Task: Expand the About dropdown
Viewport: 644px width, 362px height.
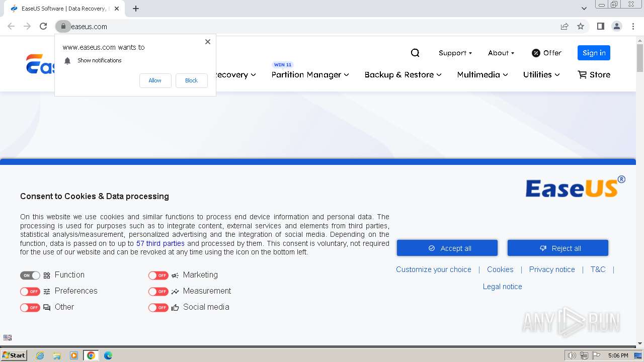Action: 501,53
